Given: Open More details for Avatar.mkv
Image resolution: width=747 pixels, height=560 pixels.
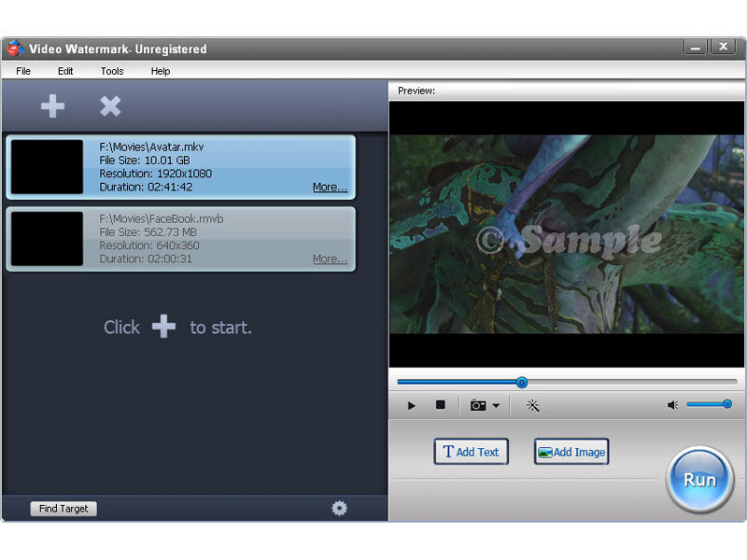Looking at the screenshot, I should (331, 187).
